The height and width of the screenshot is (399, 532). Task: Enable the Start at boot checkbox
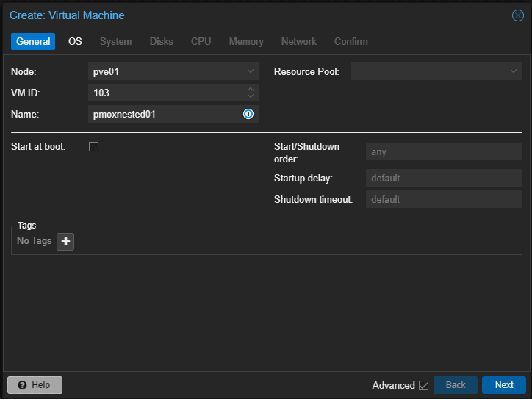click(93, 146)
